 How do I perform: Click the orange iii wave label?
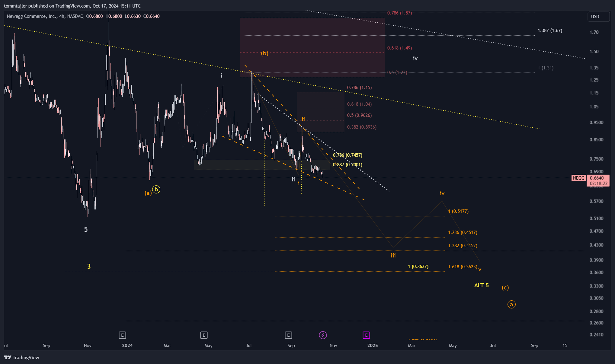coord(393,256)
